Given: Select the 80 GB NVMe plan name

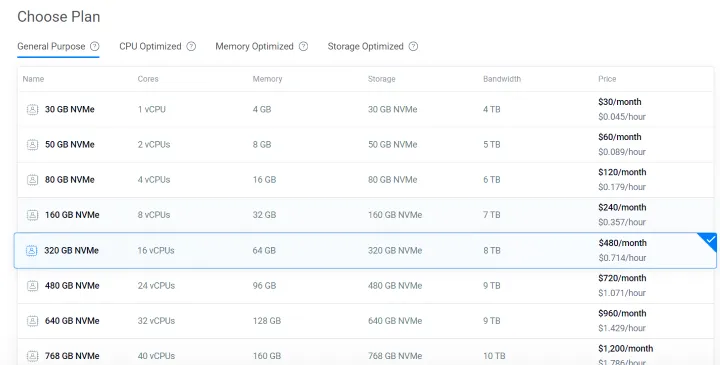Looking at the screenshot, I should [69, 180].
